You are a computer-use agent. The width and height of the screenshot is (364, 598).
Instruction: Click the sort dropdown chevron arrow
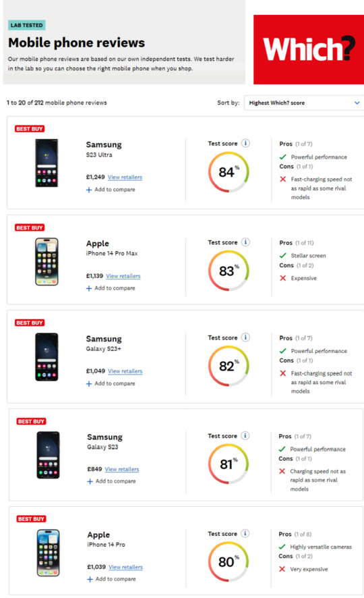click(357, 103)
